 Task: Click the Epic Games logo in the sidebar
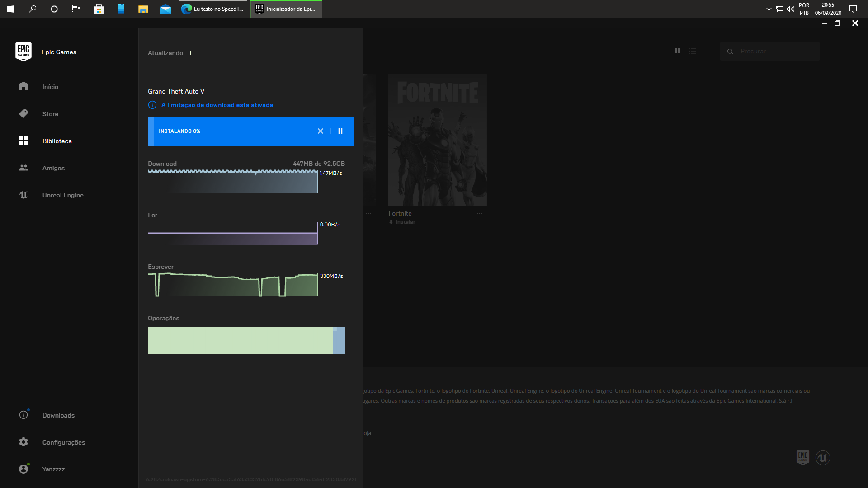click(24, 52)
